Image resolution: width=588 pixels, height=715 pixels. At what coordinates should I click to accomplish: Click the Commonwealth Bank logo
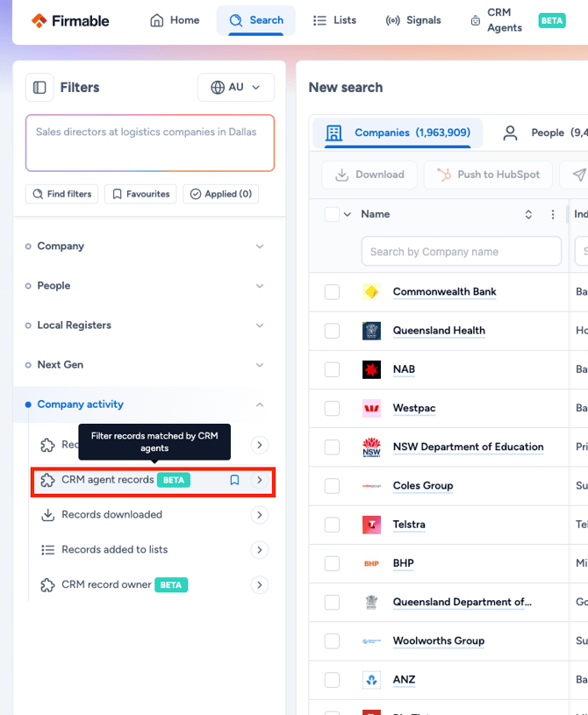pyautogui.click(x=371, y=292)
